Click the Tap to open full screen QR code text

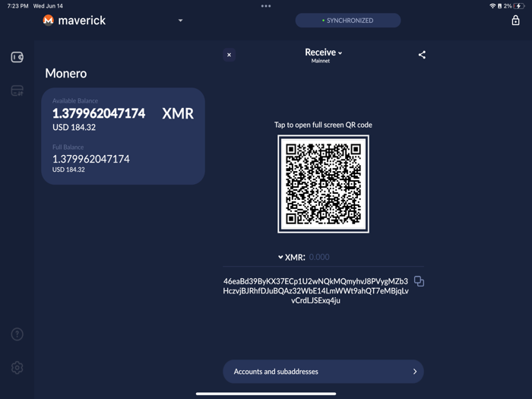pyautogui.click(x=323, y=125)
